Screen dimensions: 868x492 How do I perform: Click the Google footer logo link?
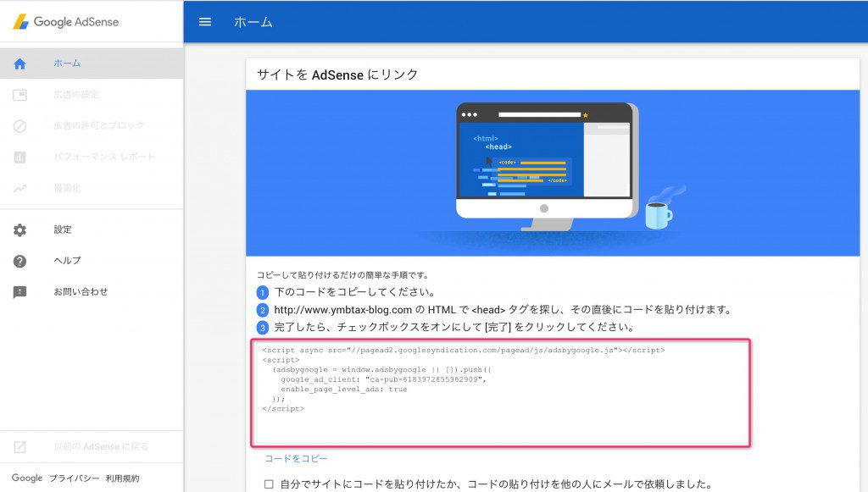[27, 478]
